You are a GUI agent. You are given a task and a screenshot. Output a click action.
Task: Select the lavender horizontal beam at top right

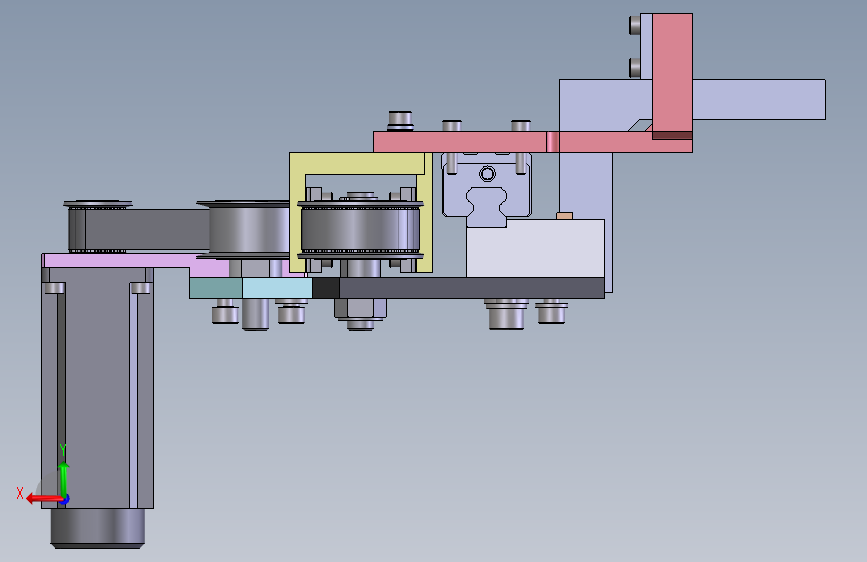[x=759, y=99]
